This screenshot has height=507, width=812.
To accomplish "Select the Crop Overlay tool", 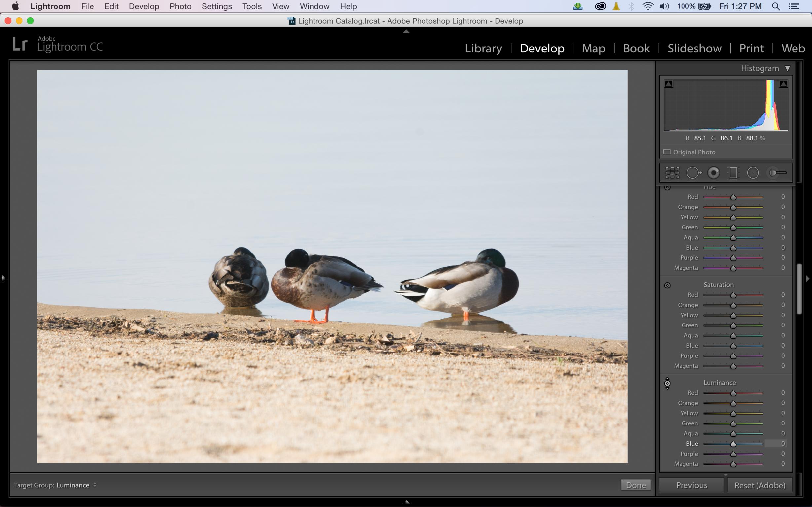I will pos(672,173).
